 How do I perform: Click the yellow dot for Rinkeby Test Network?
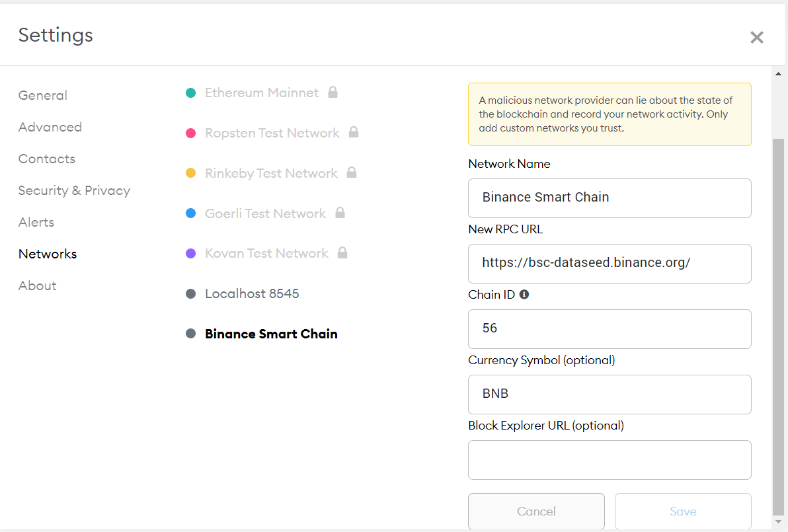pos(190,173)
